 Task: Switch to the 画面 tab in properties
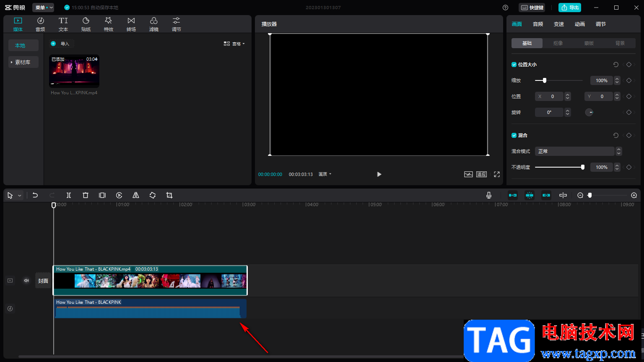pos(517,24)
